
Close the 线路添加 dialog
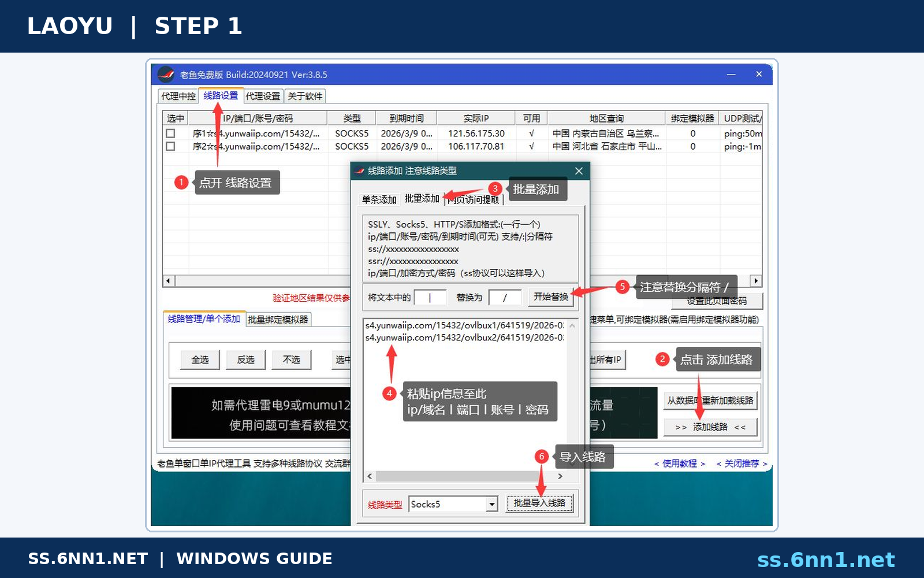pos(579,171)
